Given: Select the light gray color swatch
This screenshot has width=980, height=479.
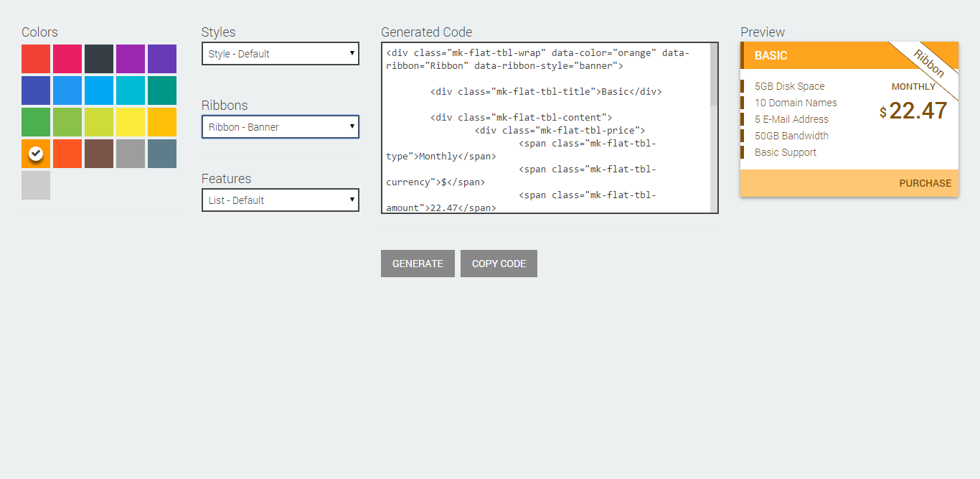Looking at the screenshot, I should click(36, 185).
